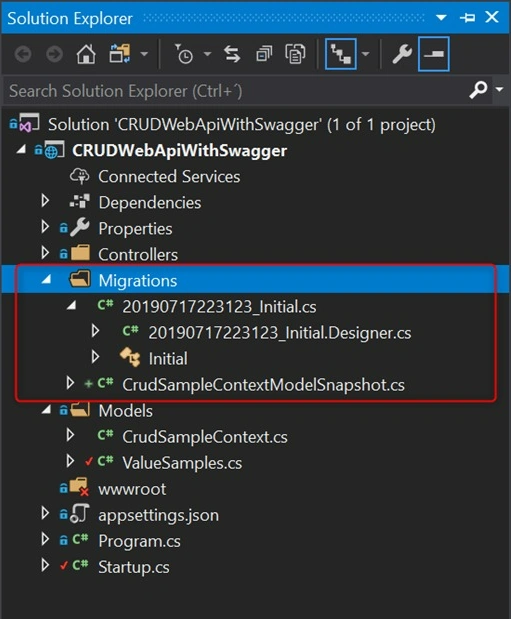Collapse All tree nodes
The image size is (511, 619).
(264, 54)
